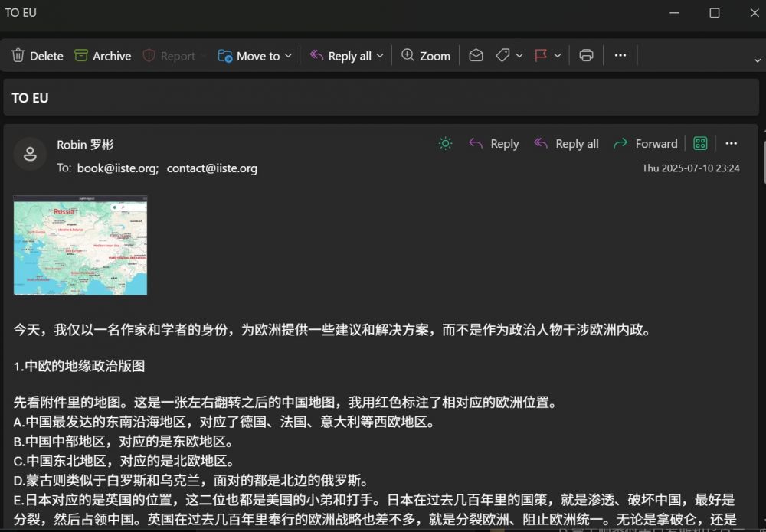
Task: Mark message as read/unread envelope icon
Action: (476, 55)
